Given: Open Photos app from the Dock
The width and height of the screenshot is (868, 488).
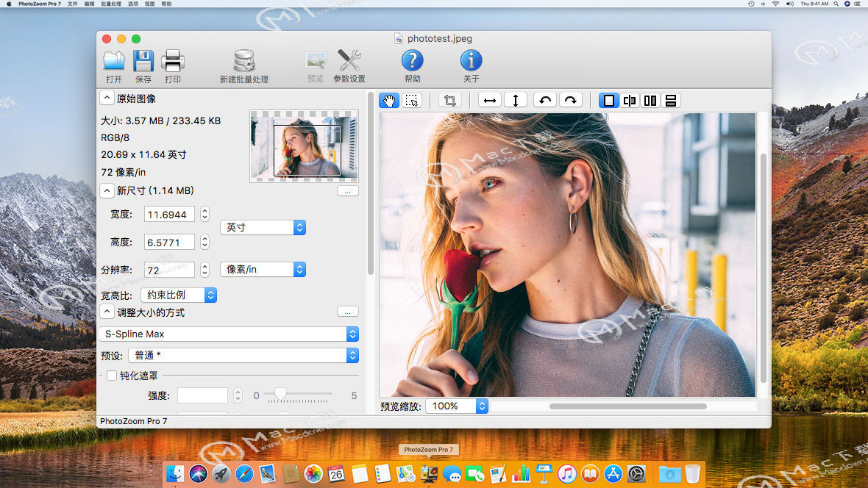Looking at the screenshot, I should [x=313, y=474].
